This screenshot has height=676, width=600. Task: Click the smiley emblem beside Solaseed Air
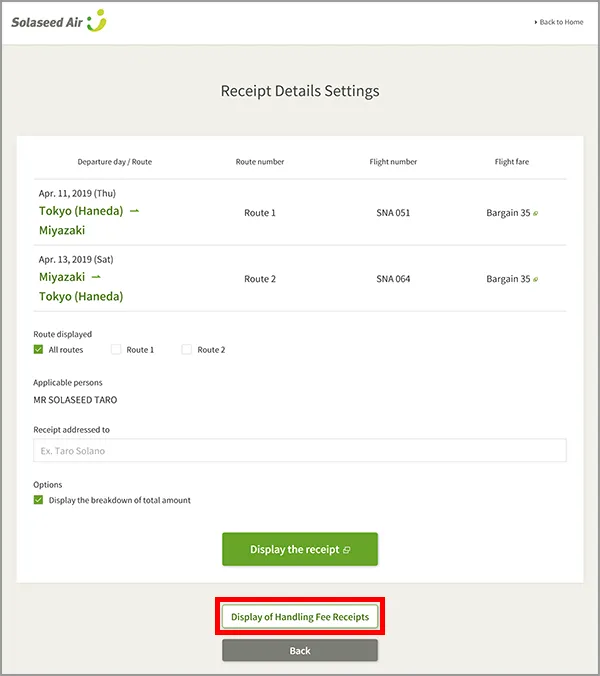tap(97, 21)
